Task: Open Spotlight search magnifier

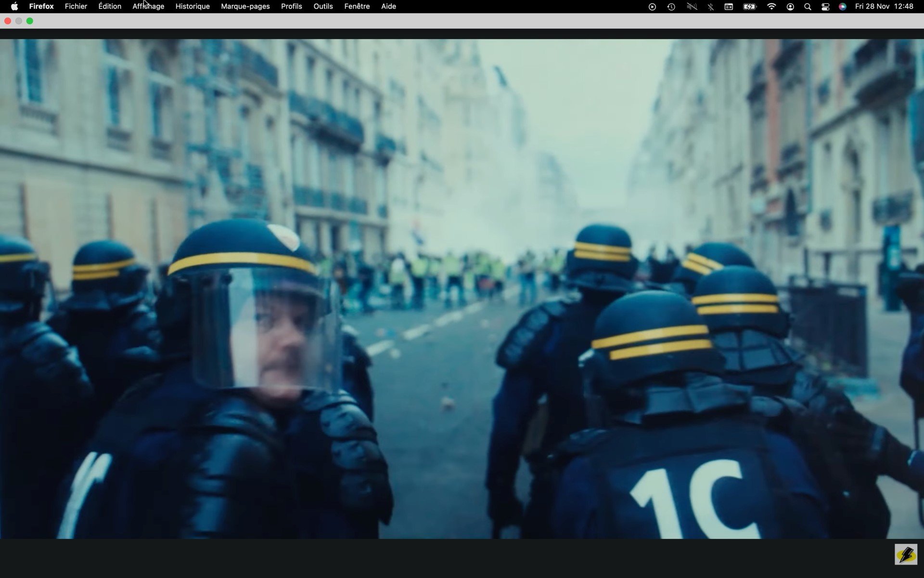Action: point(808,7)
